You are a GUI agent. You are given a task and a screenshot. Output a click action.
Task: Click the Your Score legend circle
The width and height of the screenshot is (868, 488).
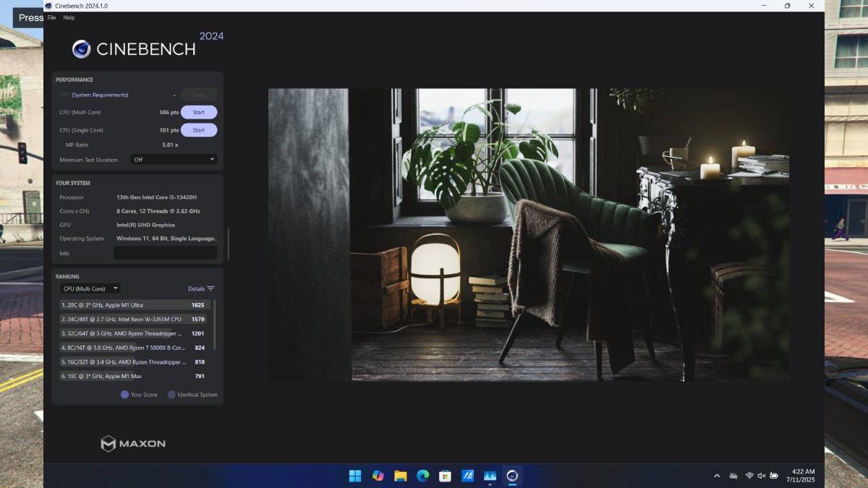124,395
